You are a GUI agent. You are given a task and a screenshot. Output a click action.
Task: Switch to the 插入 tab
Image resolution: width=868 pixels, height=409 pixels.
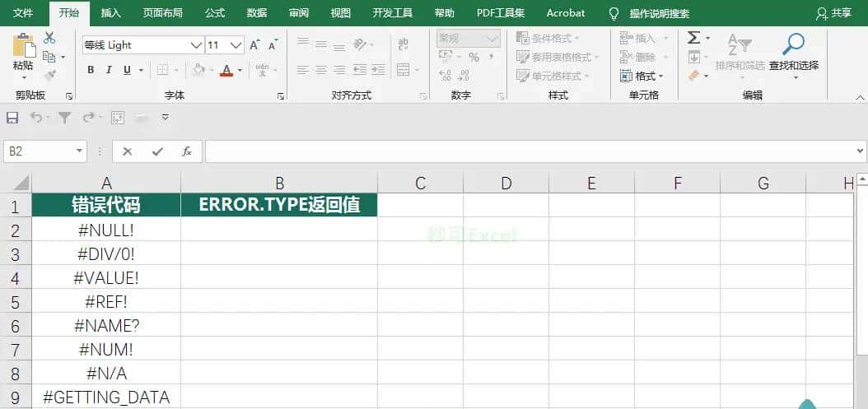coord(110,12)
